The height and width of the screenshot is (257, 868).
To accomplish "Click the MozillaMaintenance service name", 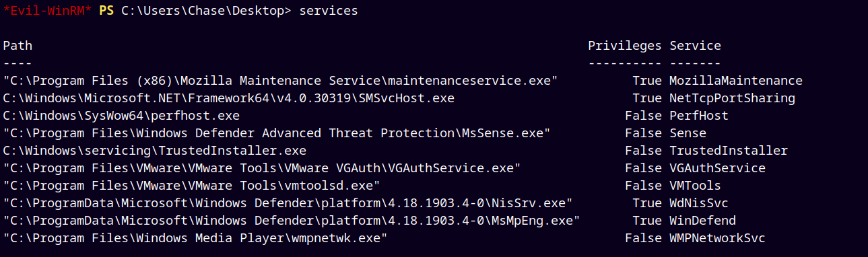I will click(x=736, y=81).
